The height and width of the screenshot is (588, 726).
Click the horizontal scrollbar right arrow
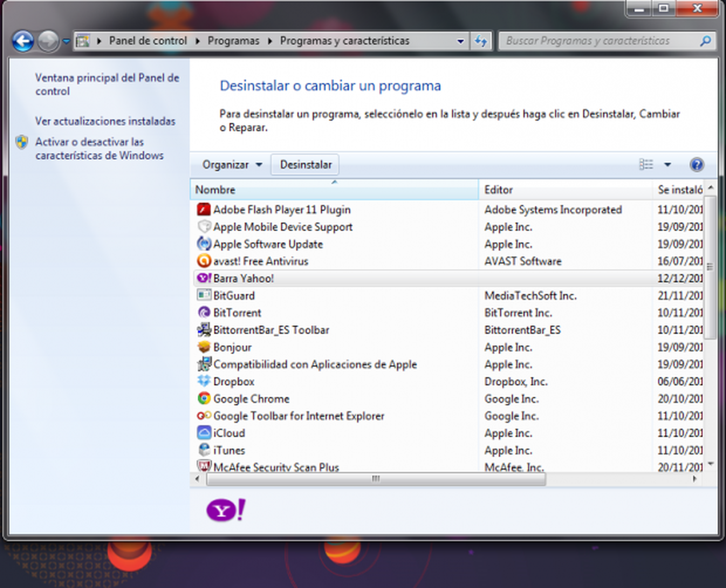(x=694, y=479)
